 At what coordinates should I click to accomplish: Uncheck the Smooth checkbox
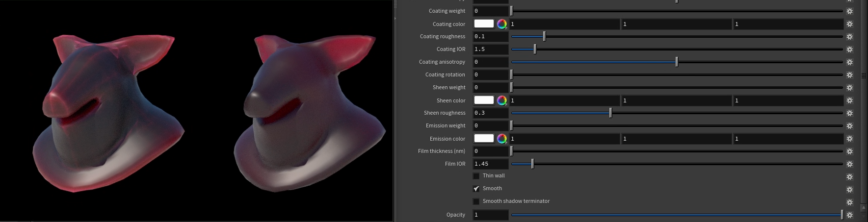click(476, 189)
